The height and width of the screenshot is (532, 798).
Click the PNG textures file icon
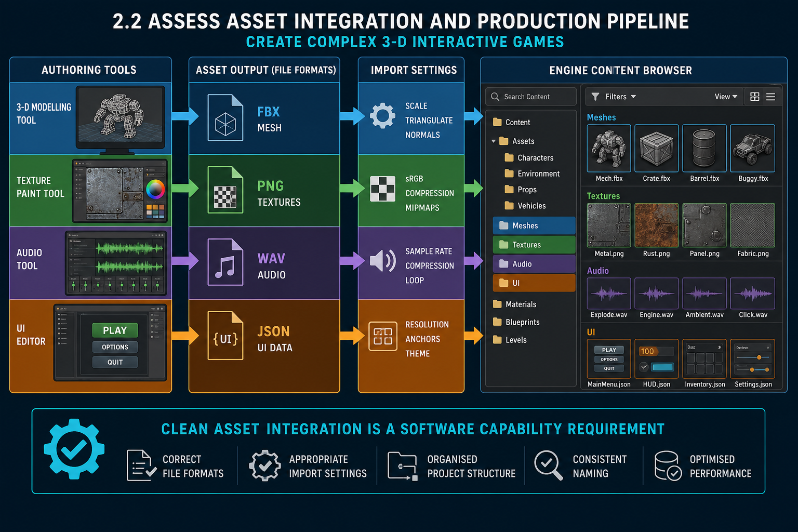point(225,190)
